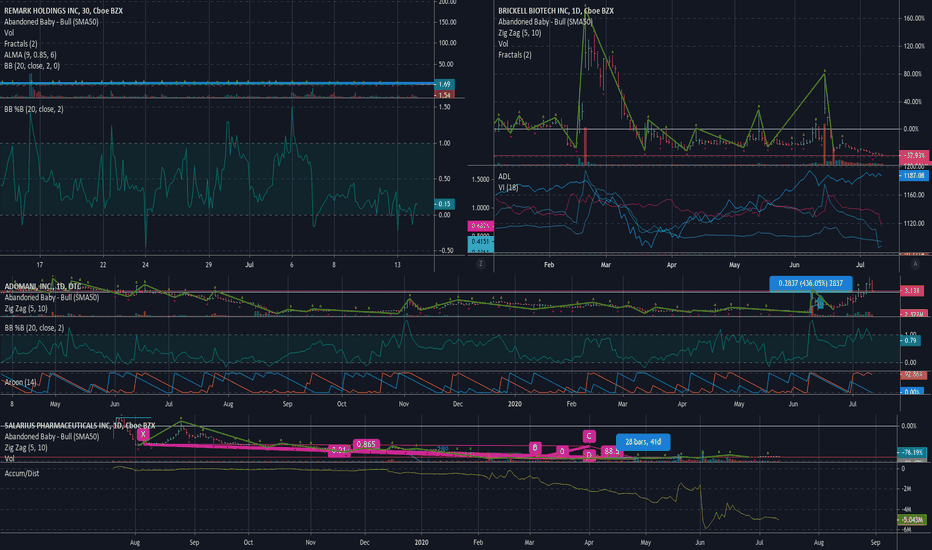The height and width of the screenshot is (550, 932).
Task: Select 'BB %B (20, close, 2)' legend in Adomani pane
Action: point(34,328)
